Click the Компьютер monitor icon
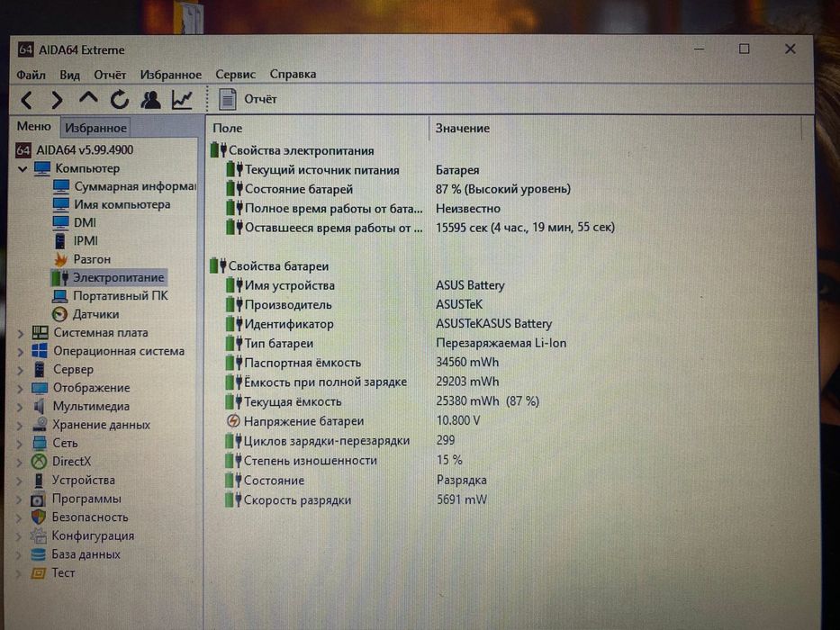 (x=41, y=168)
